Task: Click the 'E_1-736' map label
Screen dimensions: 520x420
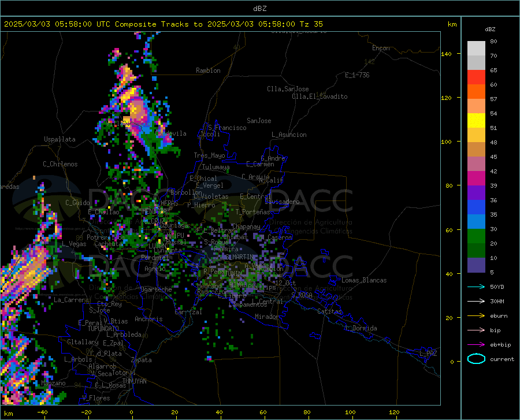Action: pos(357,75)
